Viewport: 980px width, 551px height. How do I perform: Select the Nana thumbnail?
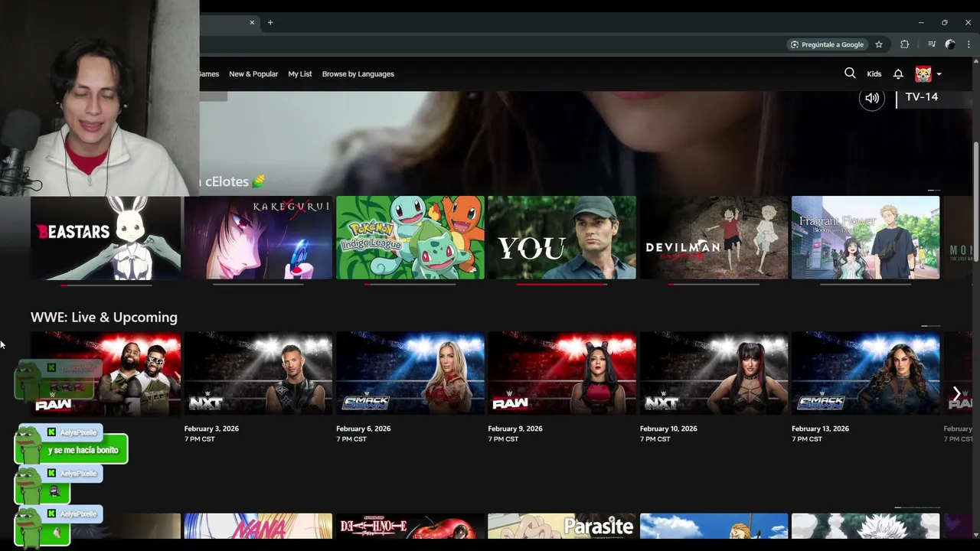pyautogui.click(x=258, y=527)
